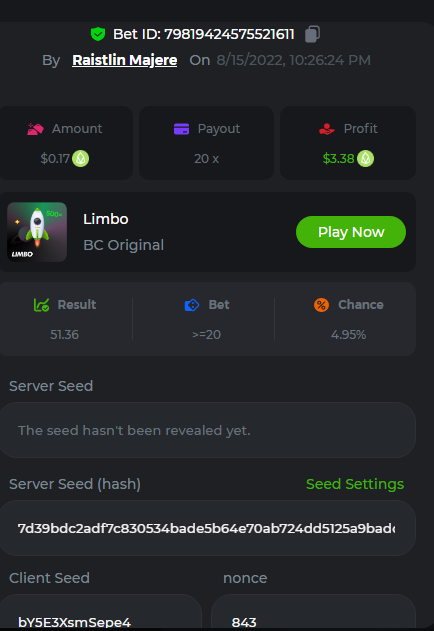The image size is (434, 631).
Task: Click the unrevealed Server Seed box
Action: coord(207,430)
